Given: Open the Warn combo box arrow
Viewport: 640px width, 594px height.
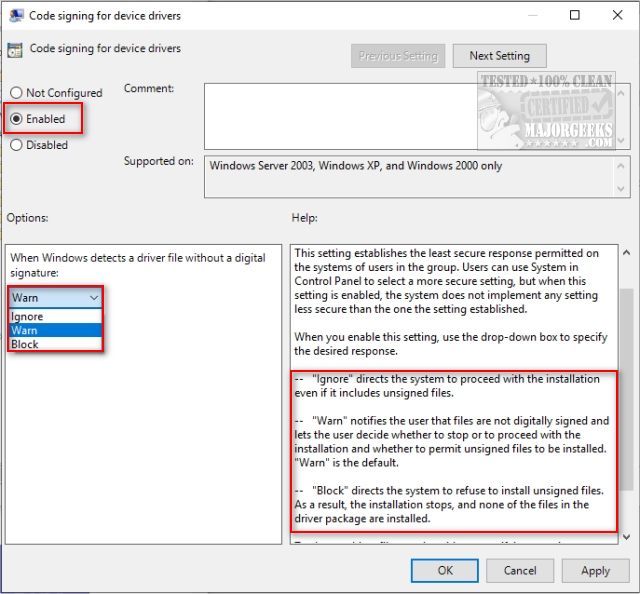Looking at the screenshot, I should coord(94,298).
